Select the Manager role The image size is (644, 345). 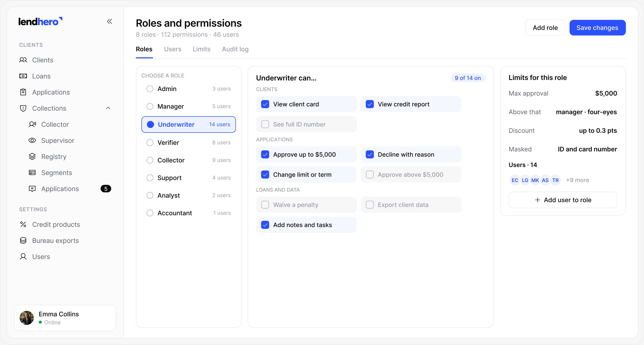pos(189,106)
